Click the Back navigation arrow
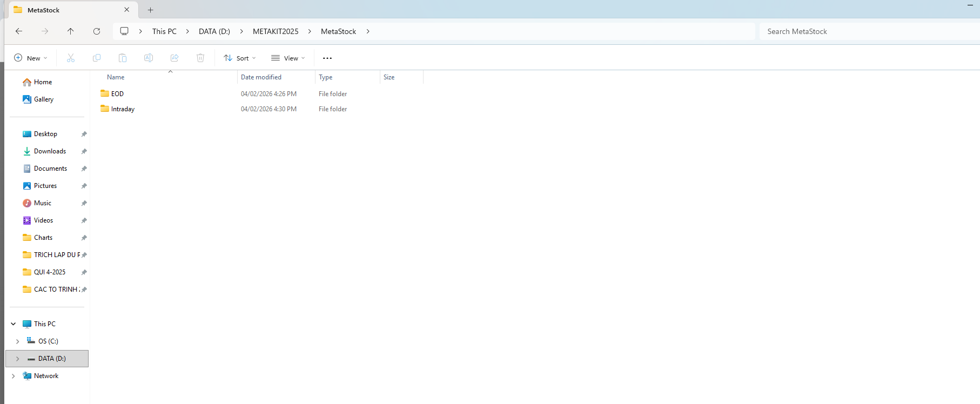The width and height of the screenshot is (980, 404). [19, 31]
